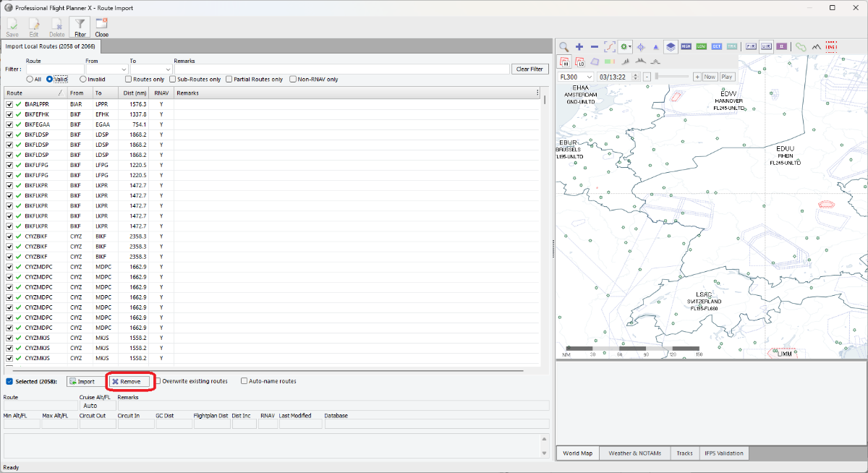Image resolution: width=868 pixels, height=473 pixels.
Task: Toggle the FIR boundaries map icon
Action: tap(751, 46)
